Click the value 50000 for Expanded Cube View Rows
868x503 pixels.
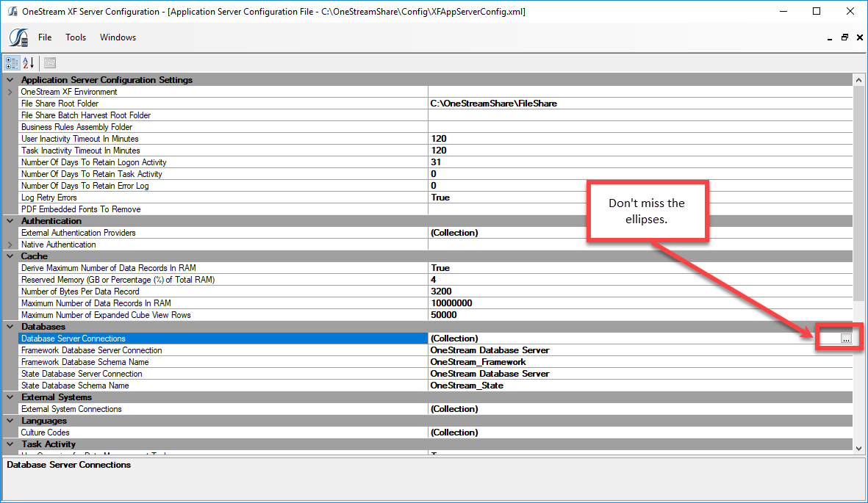tap(444, 315)
